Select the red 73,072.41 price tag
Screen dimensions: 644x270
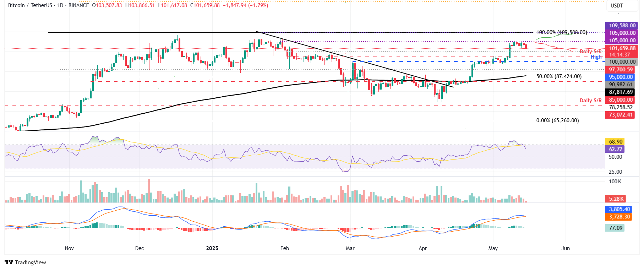click(620, 115)
